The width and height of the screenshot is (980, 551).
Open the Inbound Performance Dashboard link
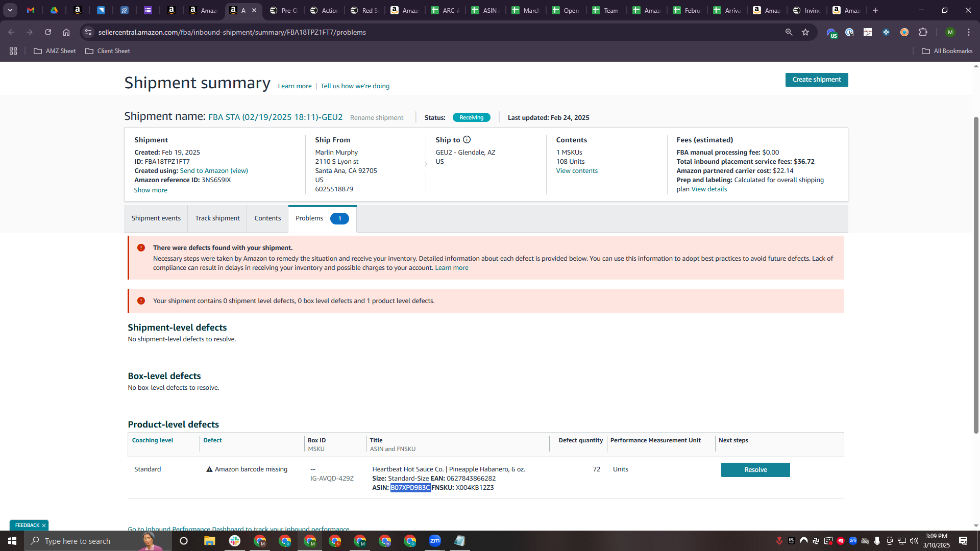239,529
